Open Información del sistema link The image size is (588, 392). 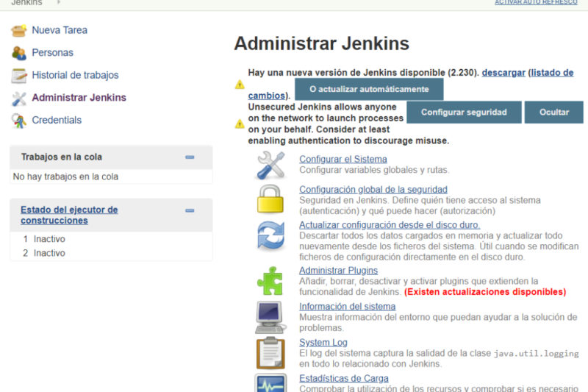click(x=347, y=307)
